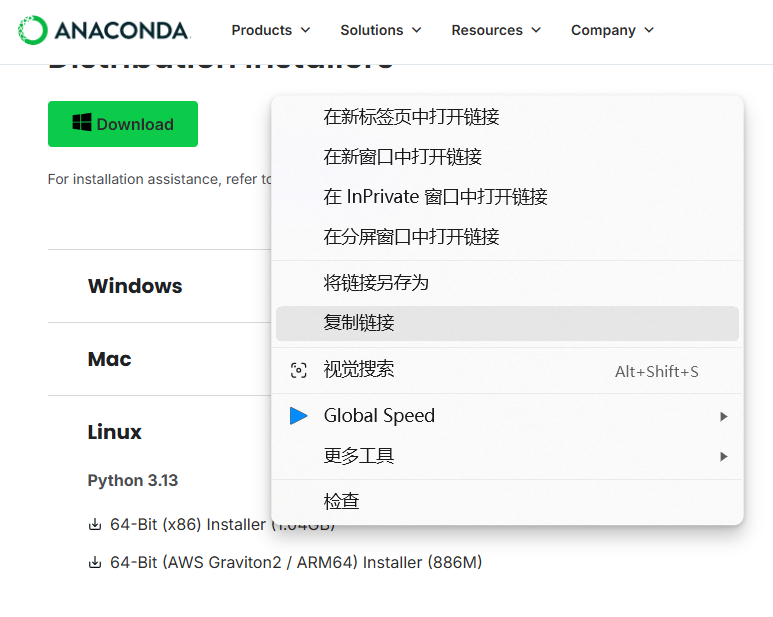Expand the 更多工具 submenu arrow

tap(723, 456)
